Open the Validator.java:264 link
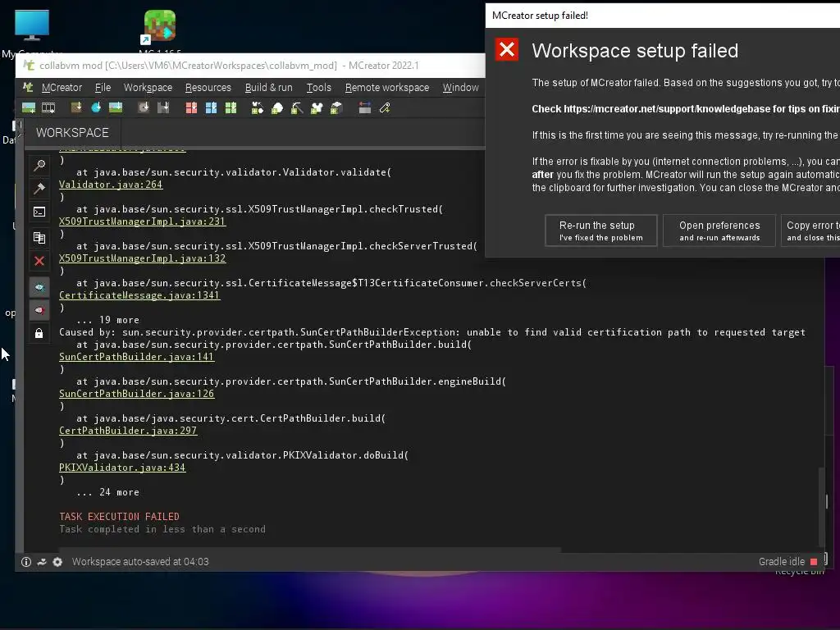 click(111, 185)
